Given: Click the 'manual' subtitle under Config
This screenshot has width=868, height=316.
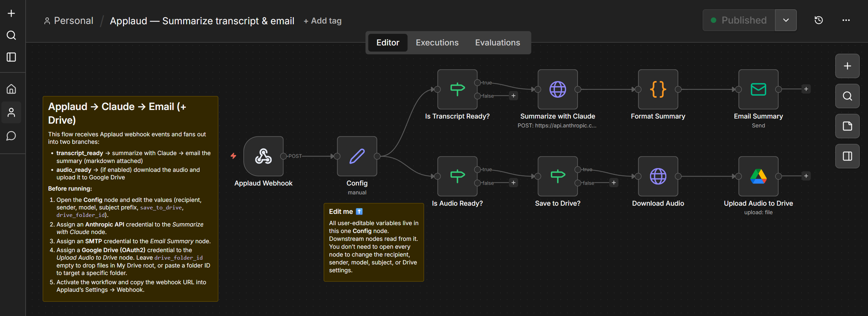Looking at the screenshot, I should coord(357,192).
